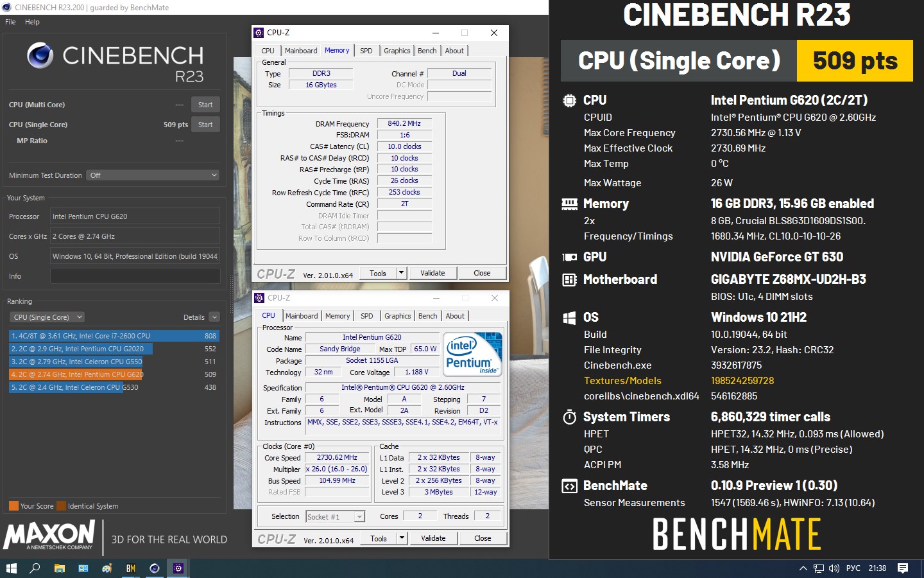
Task: Click the 509 pts yellow score box
Action: click(855, 61)
